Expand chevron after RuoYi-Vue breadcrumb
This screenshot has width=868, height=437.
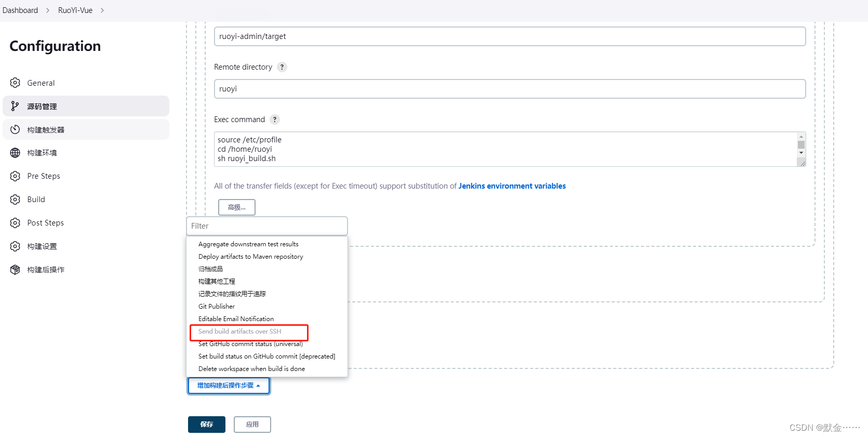click(x=102, y=10)
